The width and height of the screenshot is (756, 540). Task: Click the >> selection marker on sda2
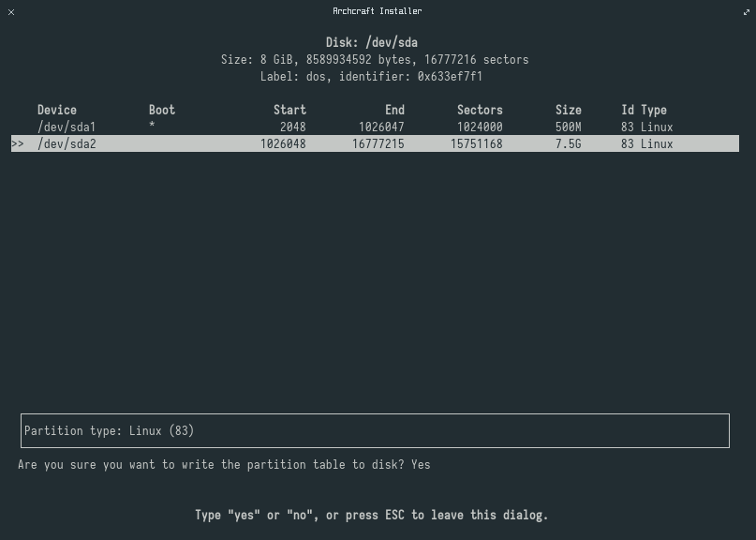click(x=18, y=143)
